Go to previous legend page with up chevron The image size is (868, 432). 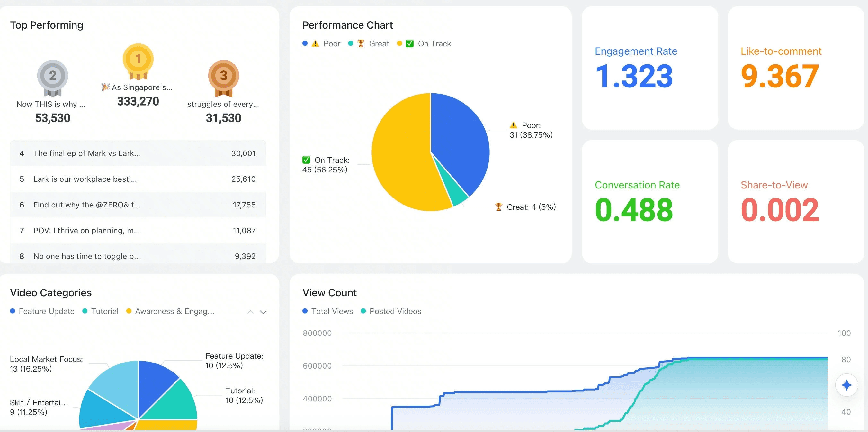coord(250,312)
